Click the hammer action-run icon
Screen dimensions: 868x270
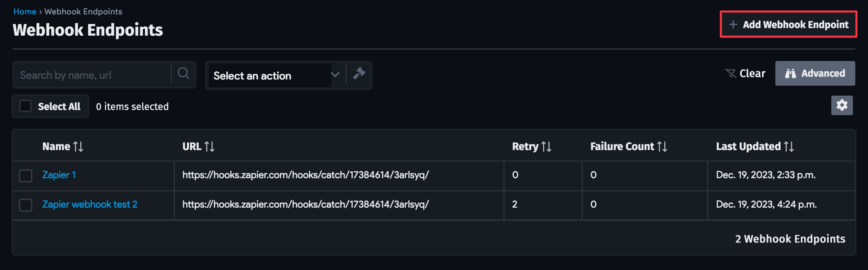[359, 74]
